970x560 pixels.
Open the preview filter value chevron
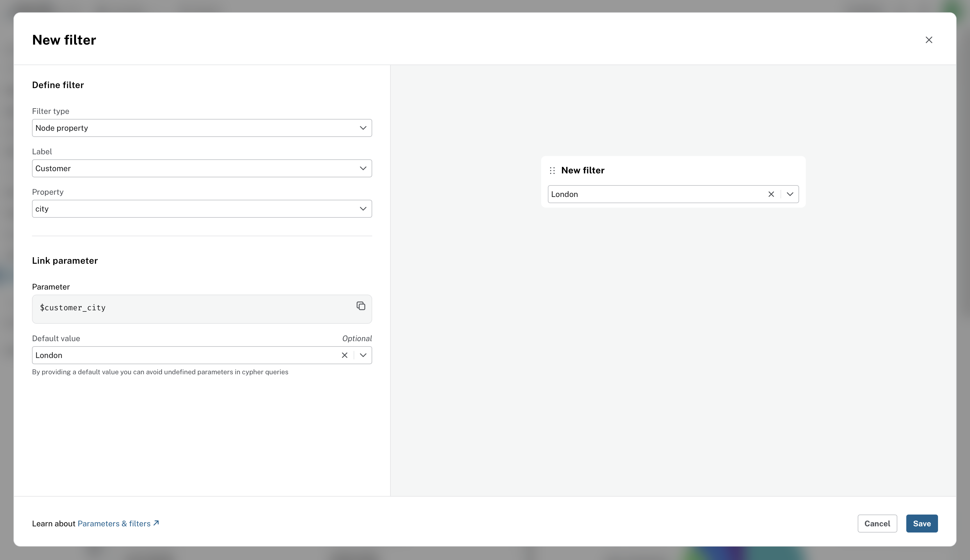pos(790,194)
